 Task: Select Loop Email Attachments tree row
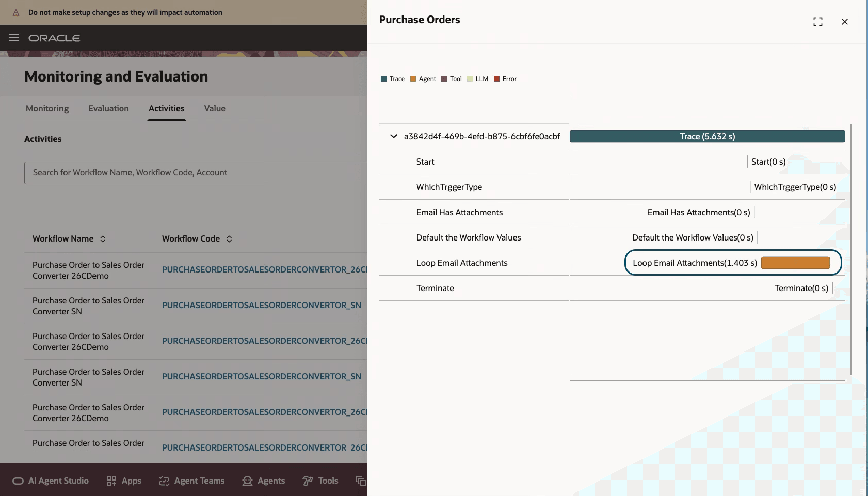474,263
